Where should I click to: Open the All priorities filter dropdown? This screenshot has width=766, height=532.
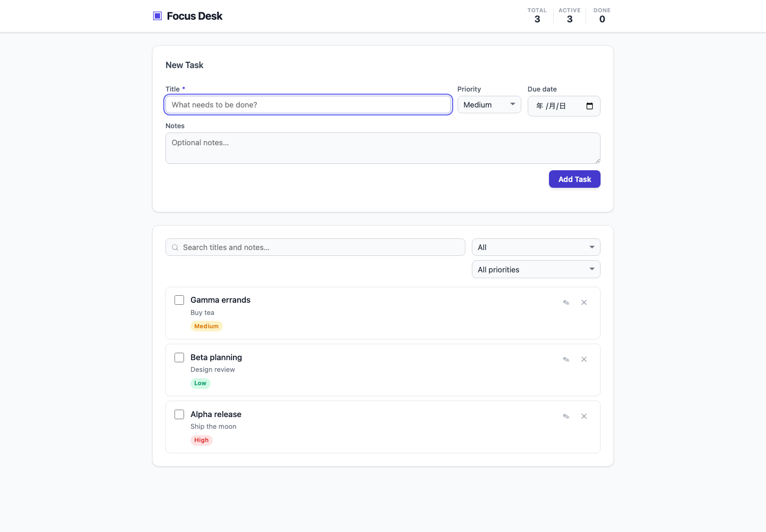536,269
